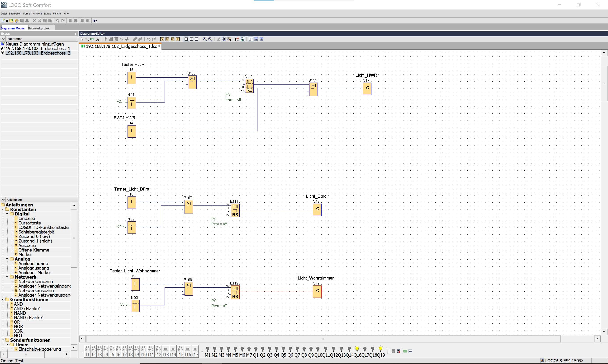This screenshot has width=608, height=364.
Task: Click the Online-Test toolbar icon
Action: pos(242,39)
